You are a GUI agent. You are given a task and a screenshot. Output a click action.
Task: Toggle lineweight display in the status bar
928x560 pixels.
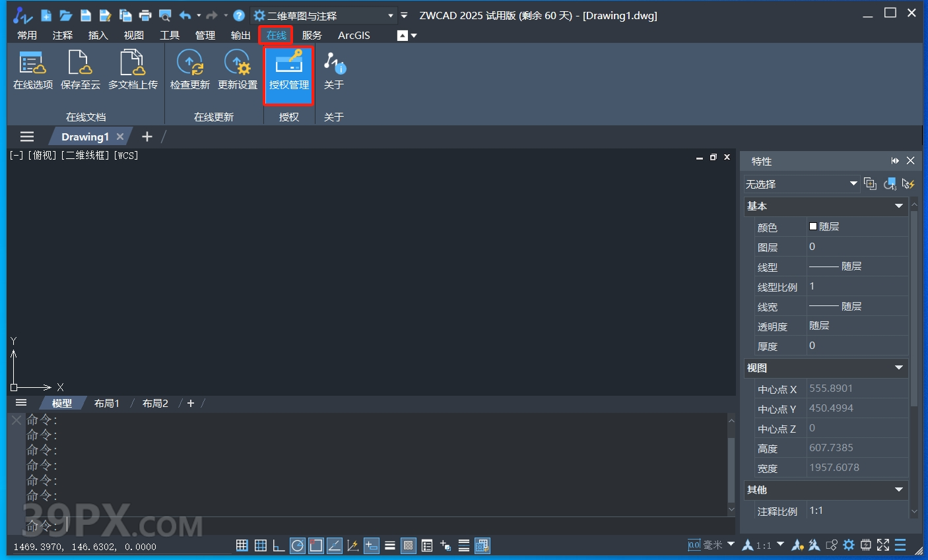pos(390,545)
